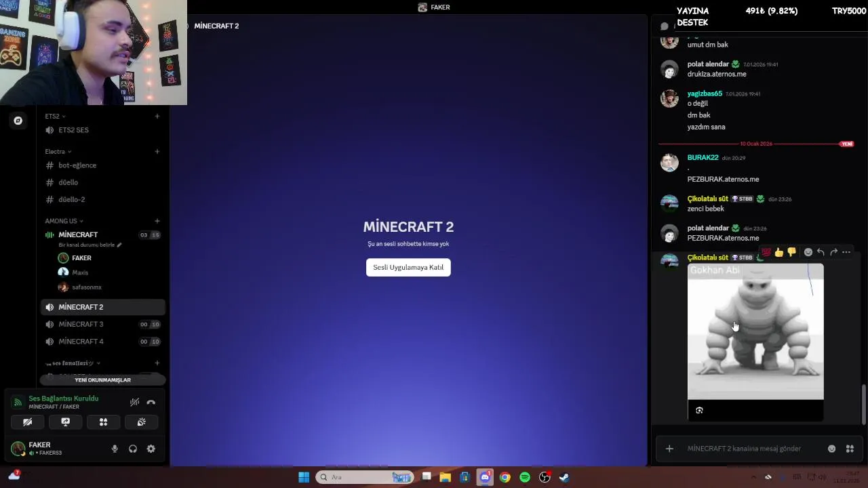Click the plus attachment button in message box
This screenshot has width=868, height=488.
tap(669, 449)
